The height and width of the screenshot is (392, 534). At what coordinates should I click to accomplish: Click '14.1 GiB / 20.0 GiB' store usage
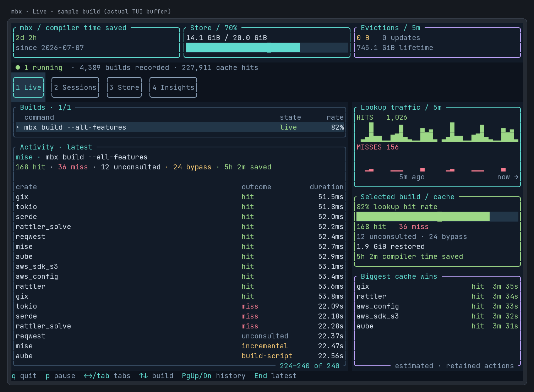click(227, 38)
